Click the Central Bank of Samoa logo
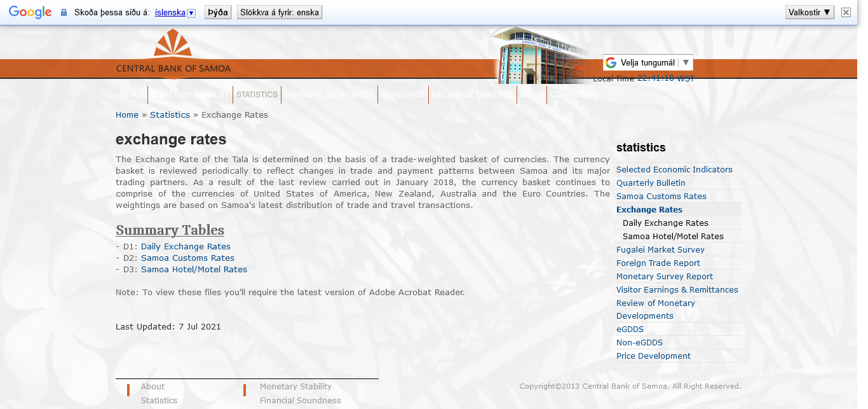The height and width of the screenshot is (409, 868). 173,54
